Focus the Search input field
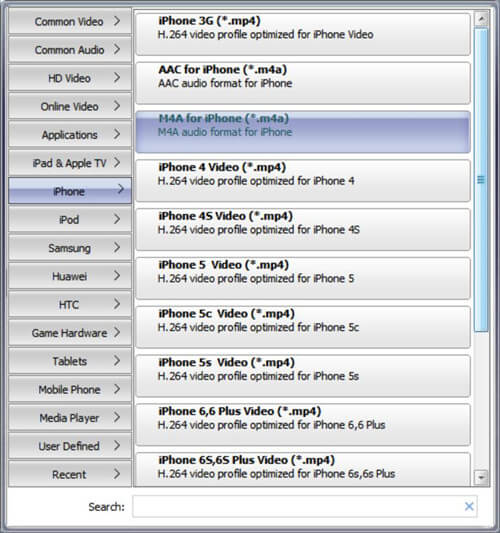 point(305,506)
